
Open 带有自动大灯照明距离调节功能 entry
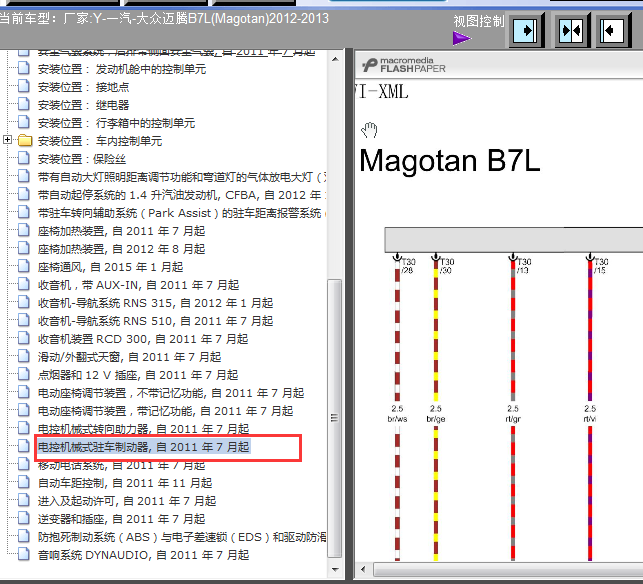coord(182,177)
